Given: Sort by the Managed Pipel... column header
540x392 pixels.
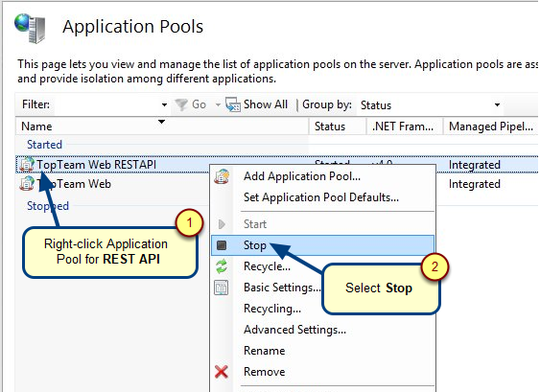Looking at the screenshot, I should point(490,127).
